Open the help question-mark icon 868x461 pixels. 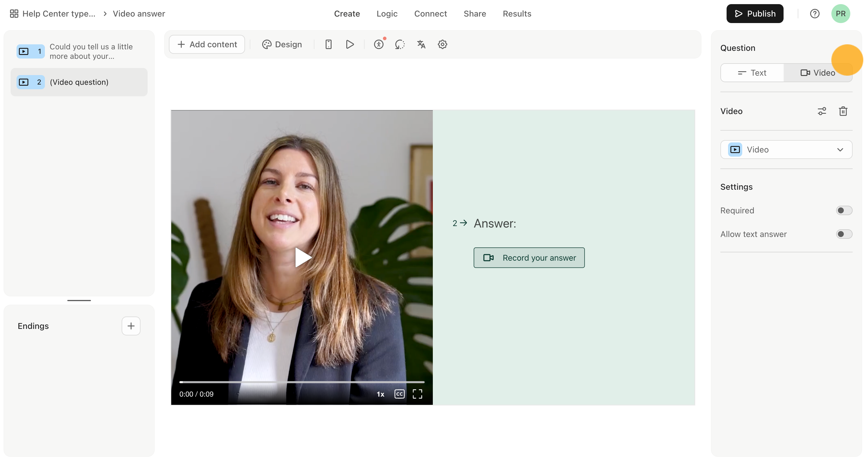(x=815, y=14)
